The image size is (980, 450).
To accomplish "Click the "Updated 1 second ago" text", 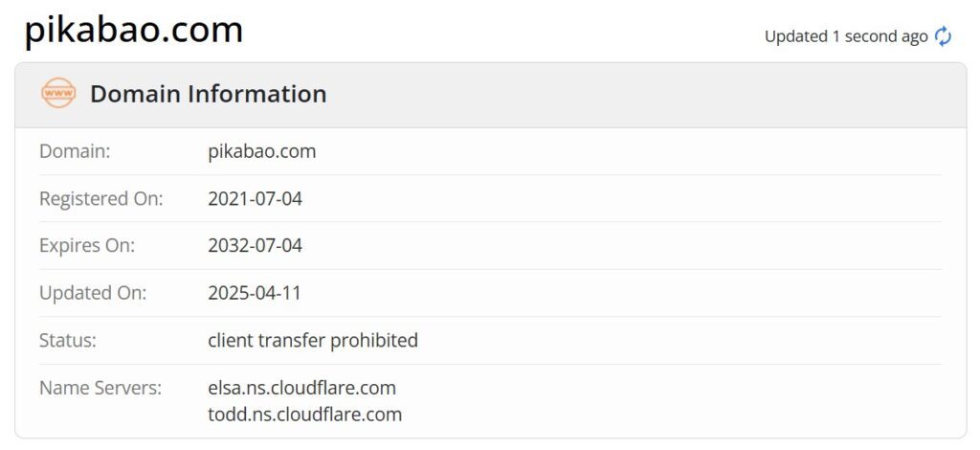I will coord(846,36).
